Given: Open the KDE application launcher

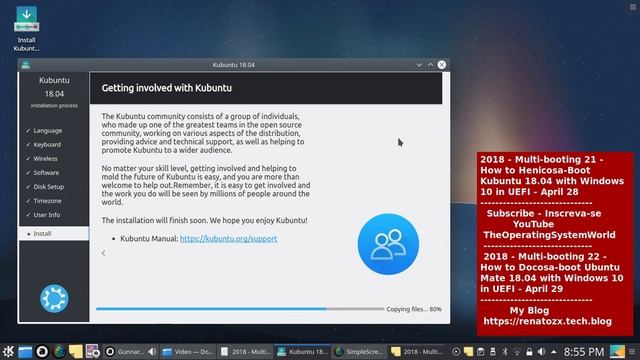Looking at the screenshot, I should (9, 351).
